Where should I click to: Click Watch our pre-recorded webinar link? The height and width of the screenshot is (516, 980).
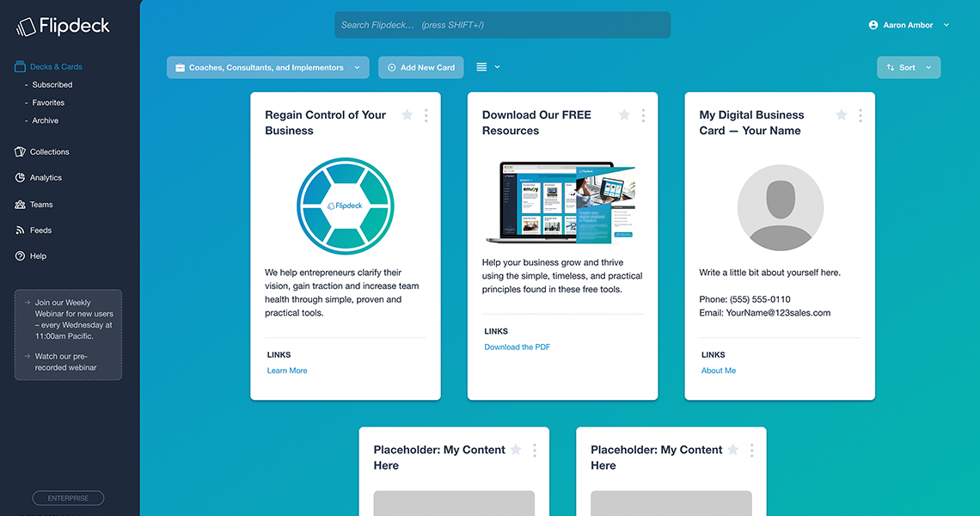click(65, 361)
